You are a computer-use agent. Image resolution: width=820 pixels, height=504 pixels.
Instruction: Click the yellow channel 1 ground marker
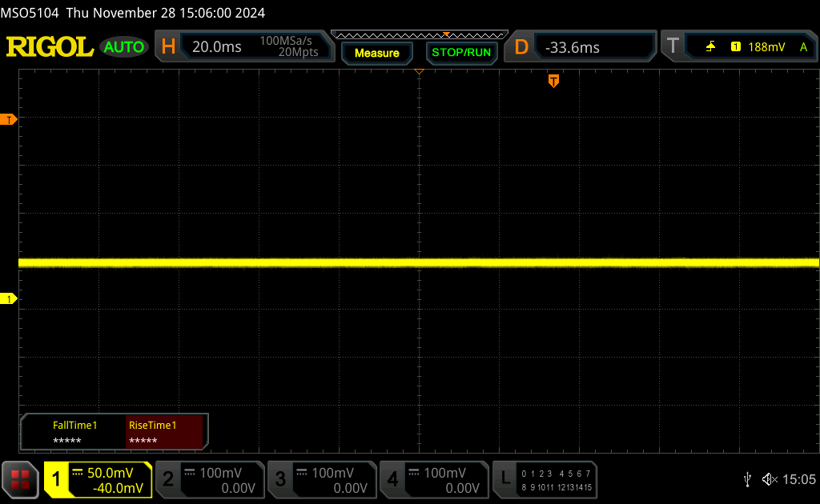(10, 298)
